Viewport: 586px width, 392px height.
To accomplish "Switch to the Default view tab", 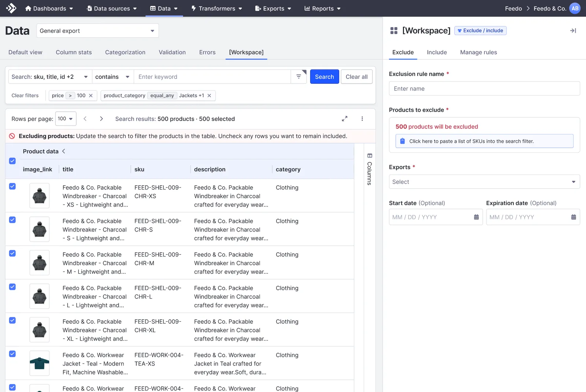I will click(25, 52).
